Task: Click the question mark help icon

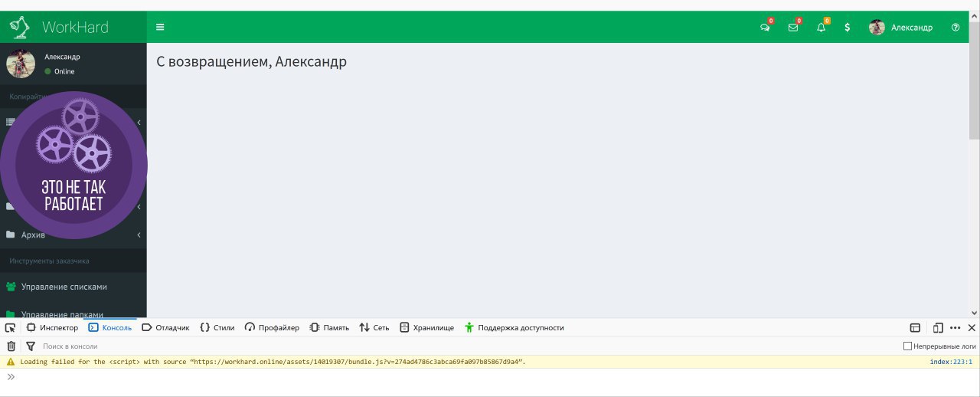Action: coord(955,28)
